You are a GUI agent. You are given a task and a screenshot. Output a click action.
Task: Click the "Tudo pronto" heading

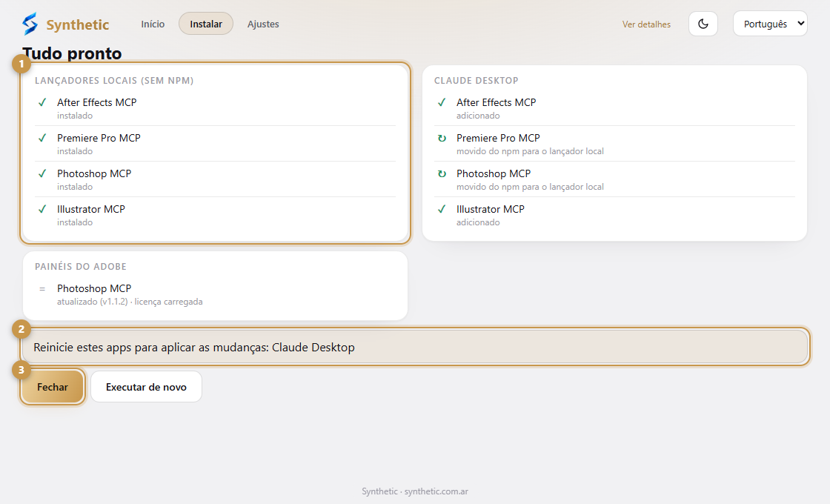pyautogui.click(x=72, y=53)
